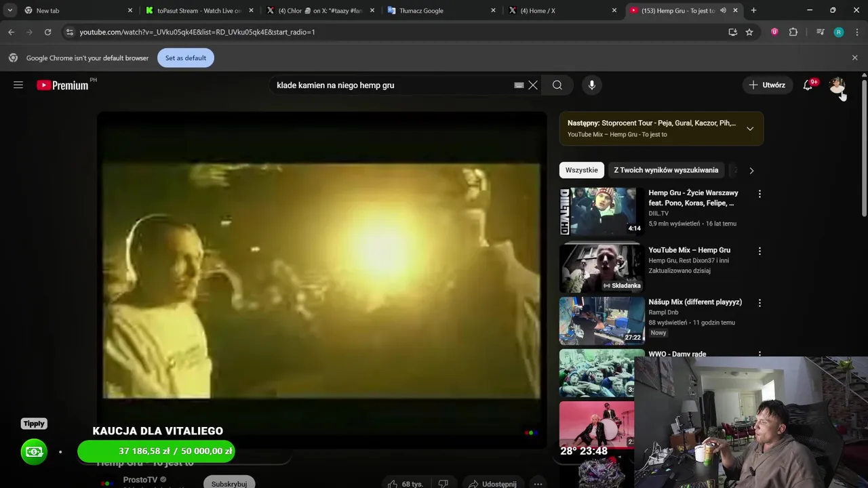This screenshot has height=488, width=868.
Task: Switch to the Home / X tab
Action: [x=562, y=10]
